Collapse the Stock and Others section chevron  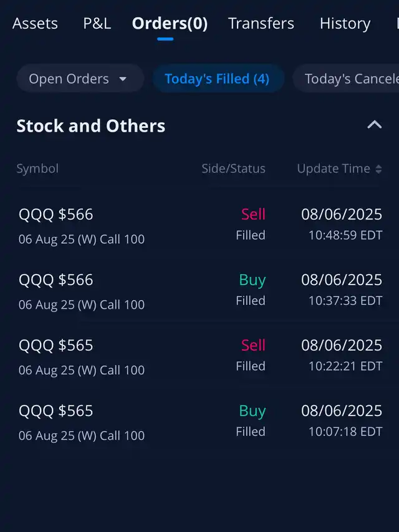[x=374, y=125]
